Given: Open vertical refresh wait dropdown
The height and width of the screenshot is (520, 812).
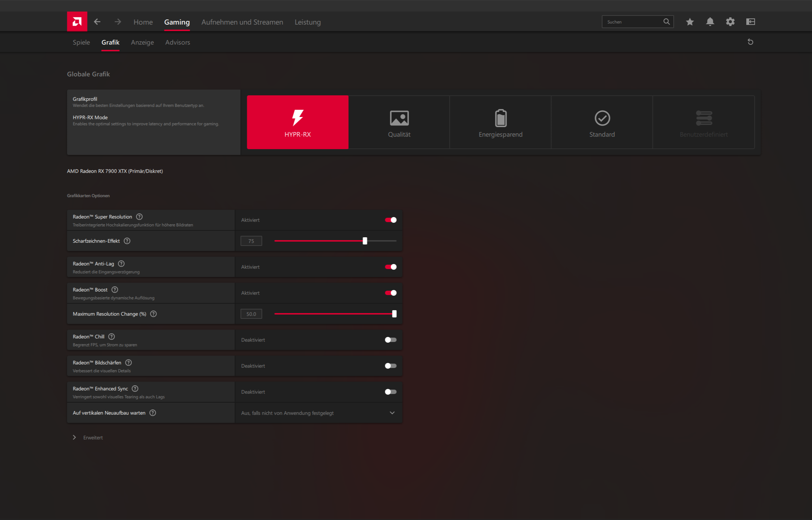Looking at the screenshot, I should (x=318, y=413).
